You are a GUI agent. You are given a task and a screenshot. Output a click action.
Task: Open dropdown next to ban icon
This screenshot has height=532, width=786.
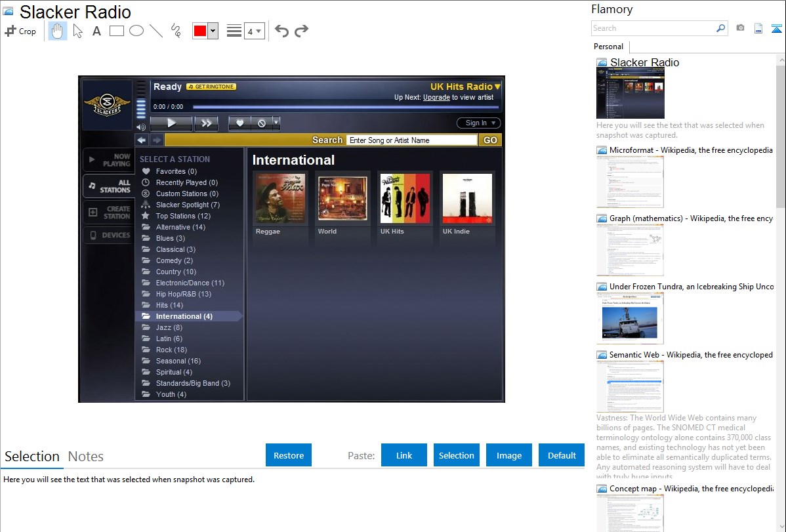(276, 122)
